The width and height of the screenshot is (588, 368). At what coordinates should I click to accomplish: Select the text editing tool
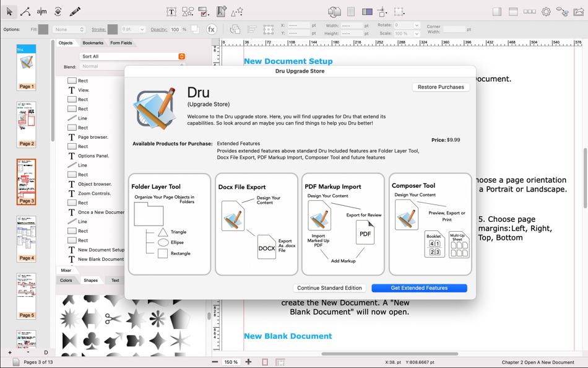click(41, 11)
